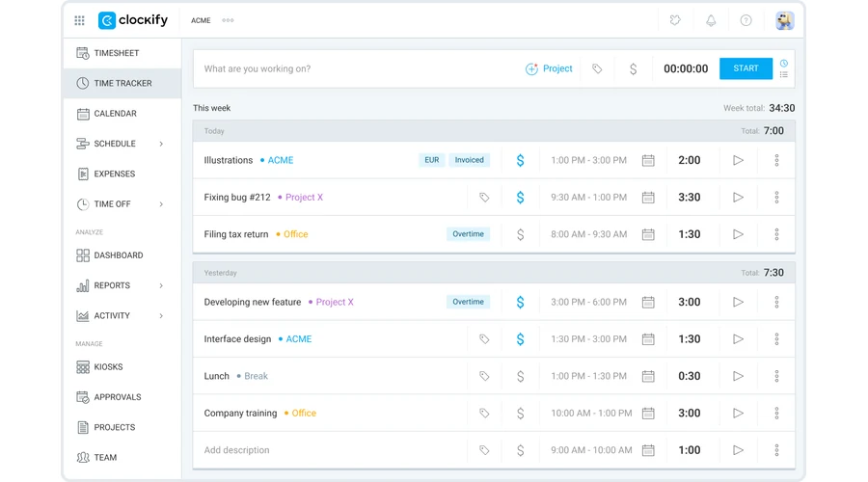Viewport: 868px width, 482px height.
Task: Click the Clockify logo
Action: 133,20
